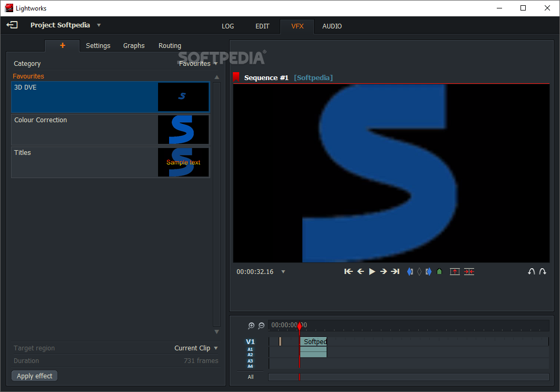Click the Colour Correction preview thumbnail
The width and height of the screenshot is (560, 392).
coord(183,130)
